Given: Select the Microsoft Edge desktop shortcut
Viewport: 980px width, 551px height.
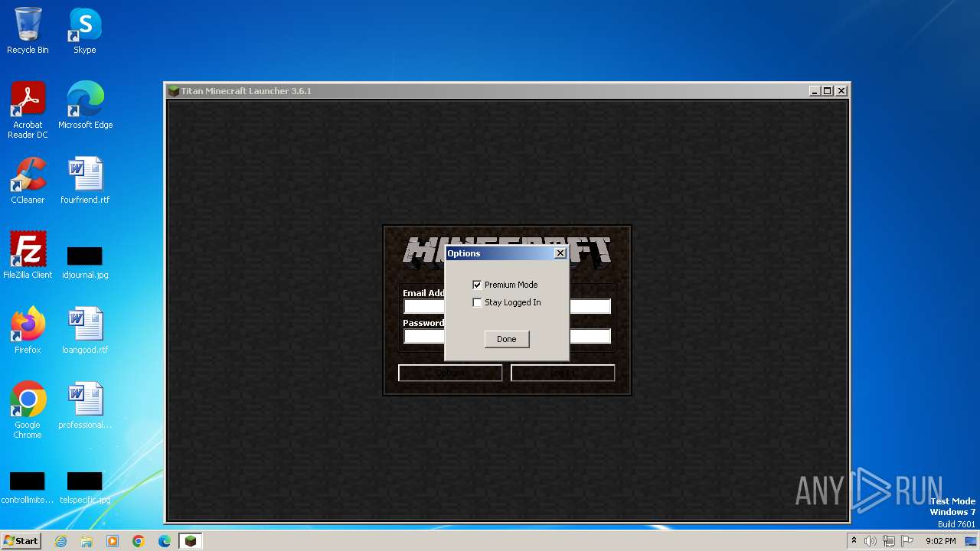Looking at the screenshot, I should (x=85, y=106).
